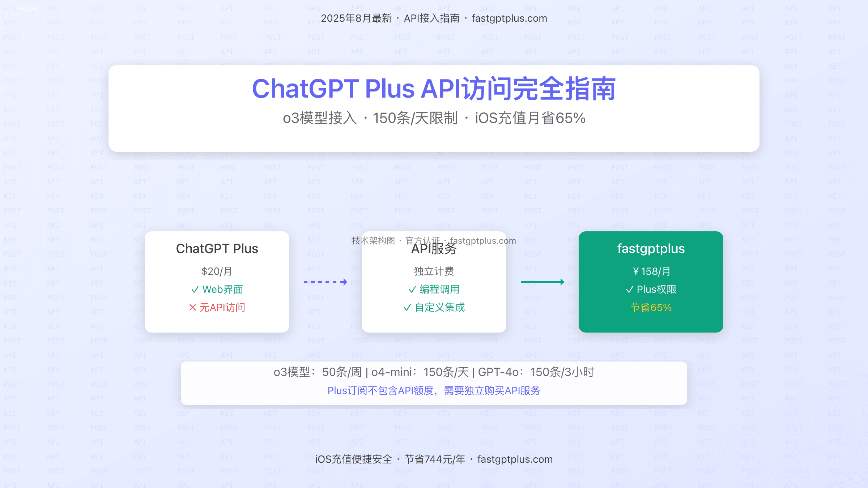868x488 pixels.
Task: Expand the main title banner
Action: (434, 107)
